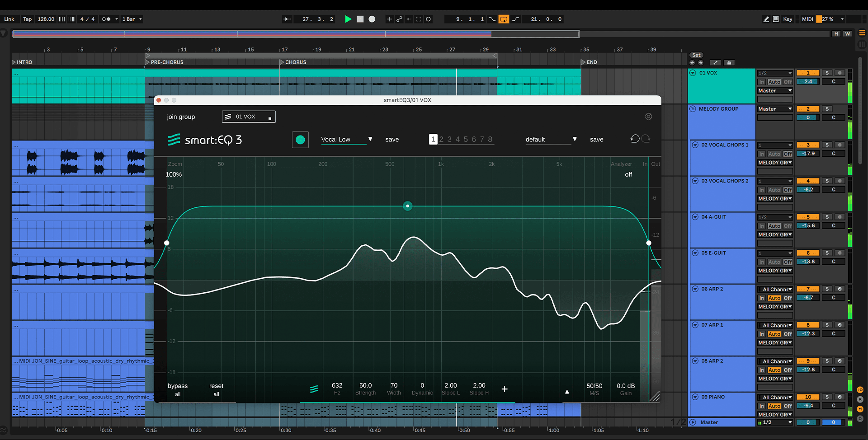Open the 1 Bar quantization dropdown
868x440 pixels.
tap(132, 19)
